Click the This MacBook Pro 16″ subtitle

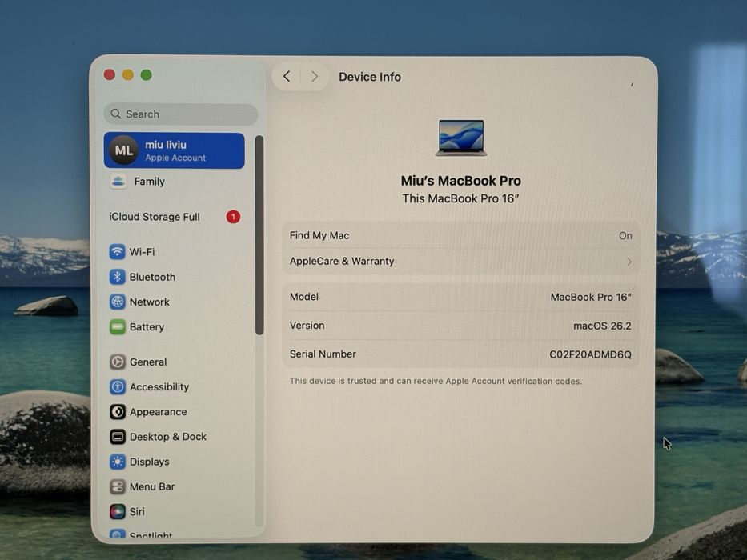coord(460,198)
